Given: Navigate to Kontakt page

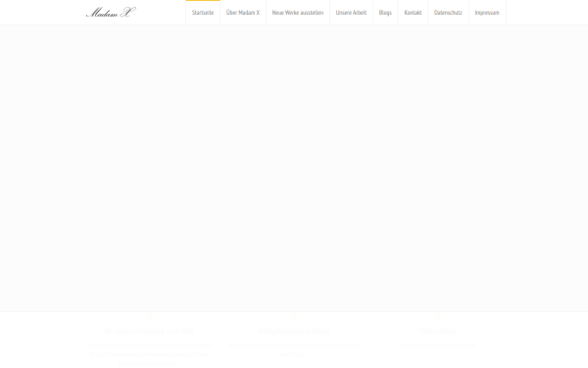Looking at the screenshot, I should (x=413, y=13).
